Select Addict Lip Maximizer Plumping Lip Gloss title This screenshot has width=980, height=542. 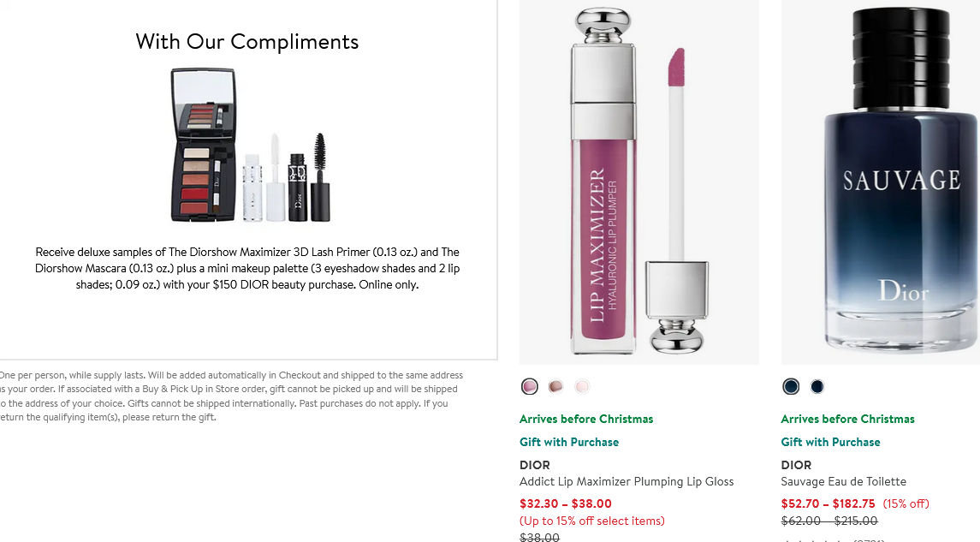click(627, 481)
